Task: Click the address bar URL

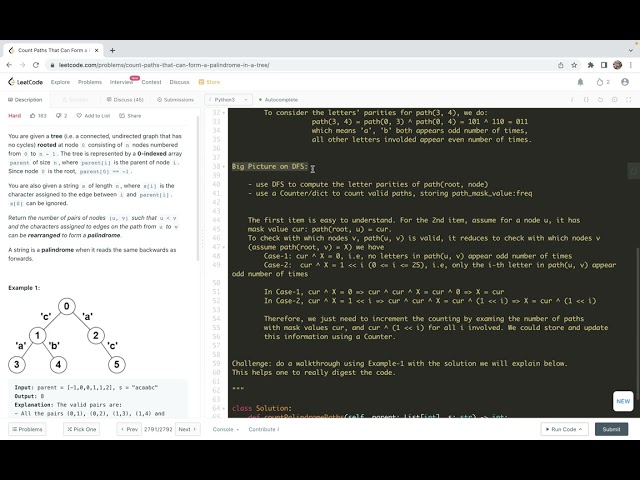Action: point(164,65)
